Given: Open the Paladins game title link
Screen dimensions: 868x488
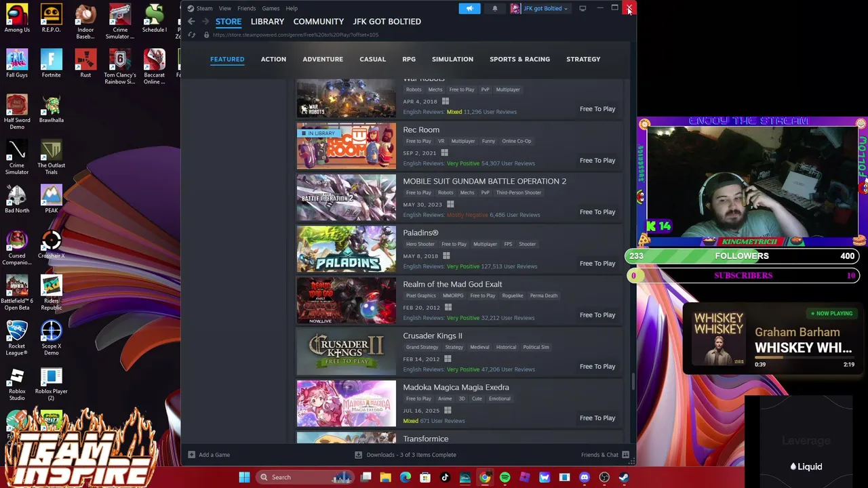Looking at the screenshot, I should (x=420, y=232).
